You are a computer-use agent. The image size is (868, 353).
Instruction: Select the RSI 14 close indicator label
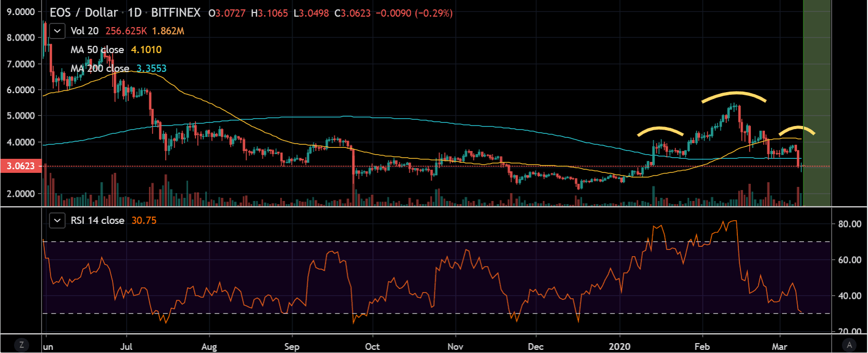(97, 220)
